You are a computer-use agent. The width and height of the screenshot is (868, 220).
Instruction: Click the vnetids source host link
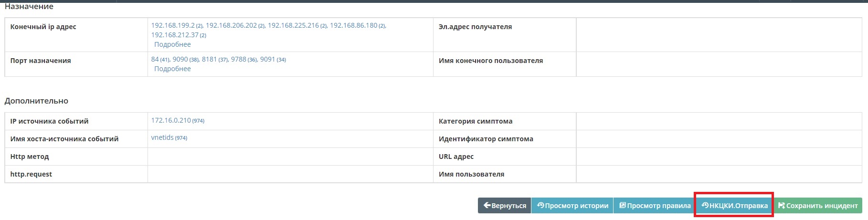click(x=162, y=137)
